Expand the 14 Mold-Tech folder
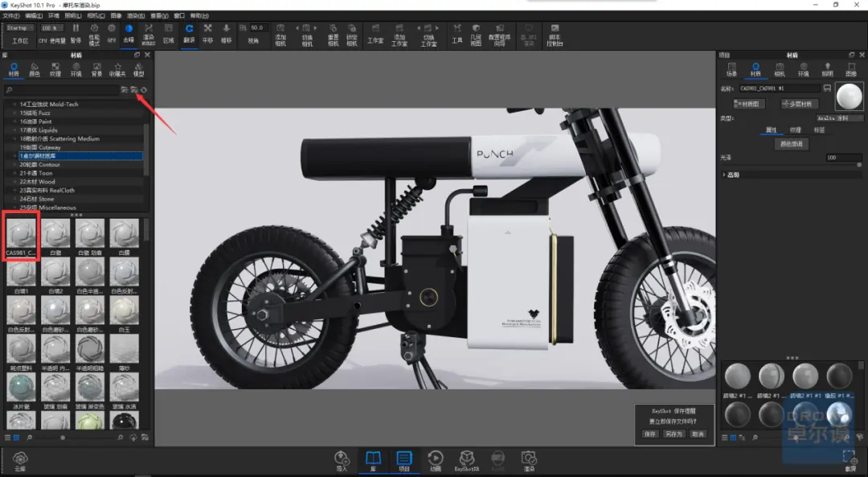 14,104
